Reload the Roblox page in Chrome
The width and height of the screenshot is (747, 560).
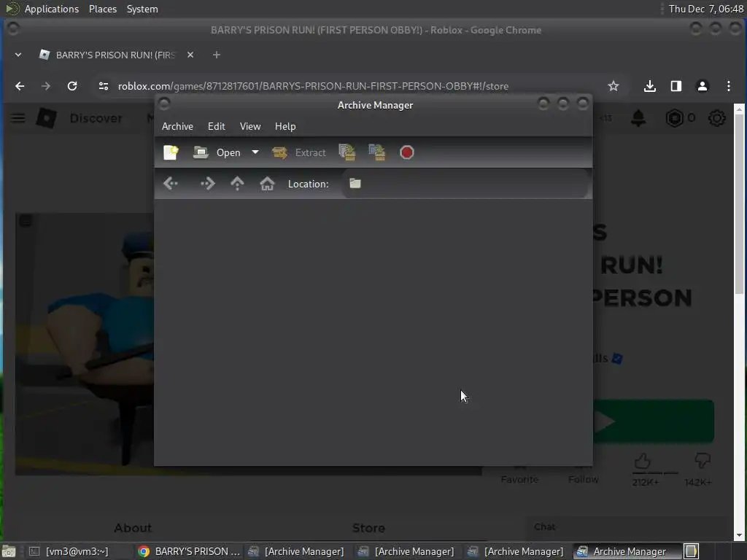pyautogui.click(x=72, y=86)
